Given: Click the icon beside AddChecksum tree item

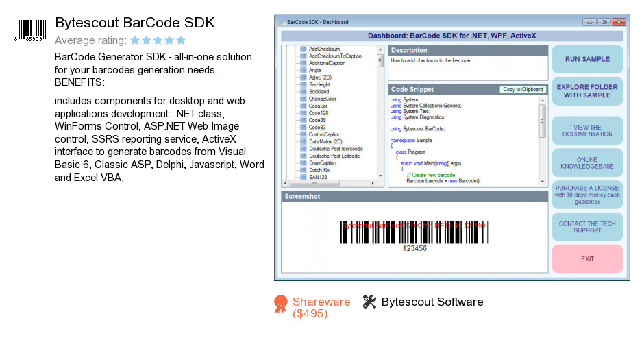Looking at the screenshot, I should click(304, 49).
